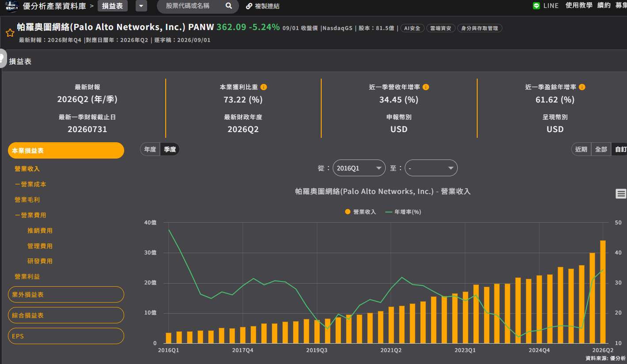Open the chart hamburger menu
This screenshot has height=364, width=627.
pos(621,193)
